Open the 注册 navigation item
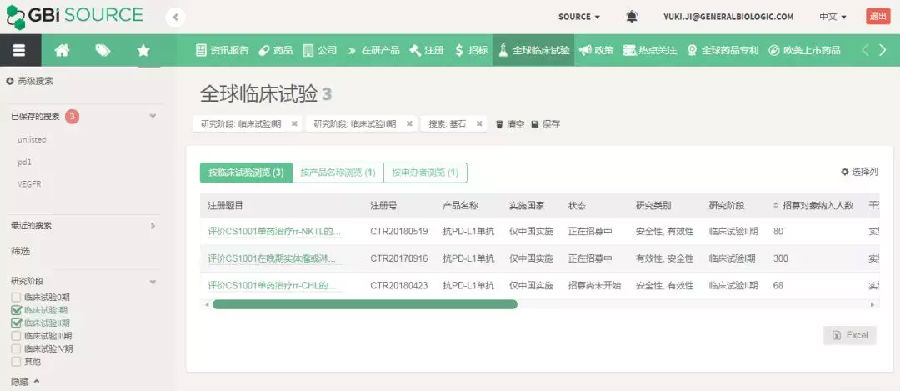Viewport: 900px width, 391px height. tap(426, 51)
